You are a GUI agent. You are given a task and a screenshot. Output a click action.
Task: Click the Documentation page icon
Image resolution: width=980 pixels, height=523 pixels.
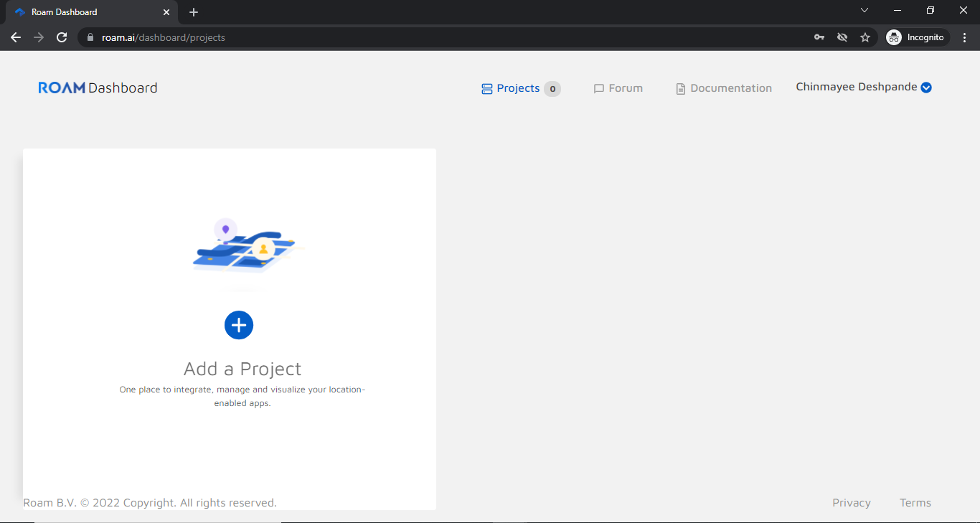[x=681, y=89]
